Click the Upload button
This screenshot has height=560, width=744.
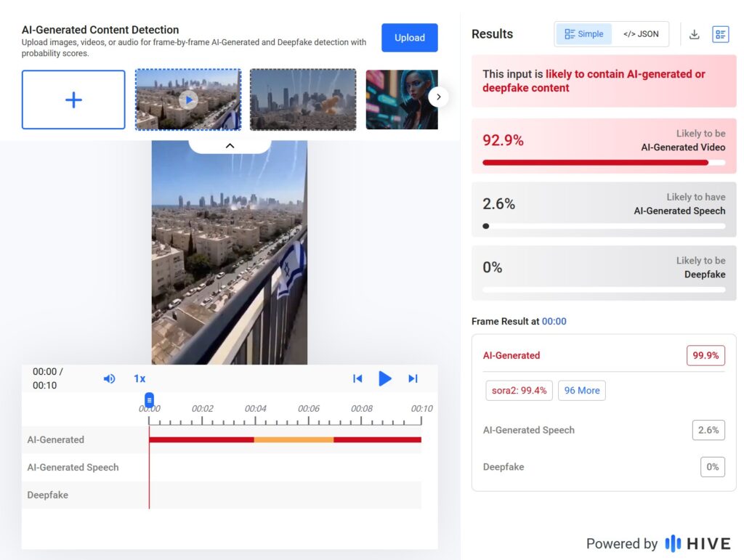coord(409,38)
